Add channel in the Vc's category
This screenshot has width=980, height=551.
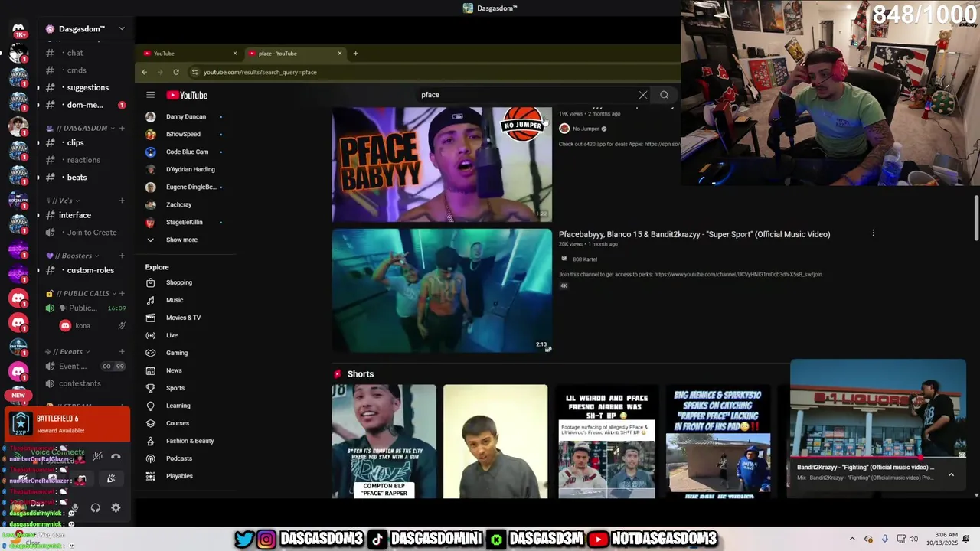click(x=121, y=201)
